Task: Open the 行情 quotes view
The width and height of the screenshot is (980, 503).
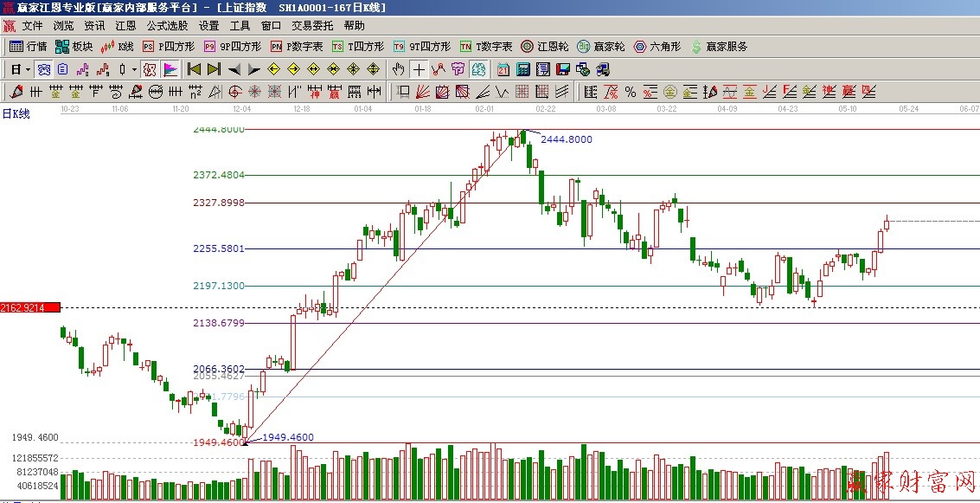Action: point(28,47)
